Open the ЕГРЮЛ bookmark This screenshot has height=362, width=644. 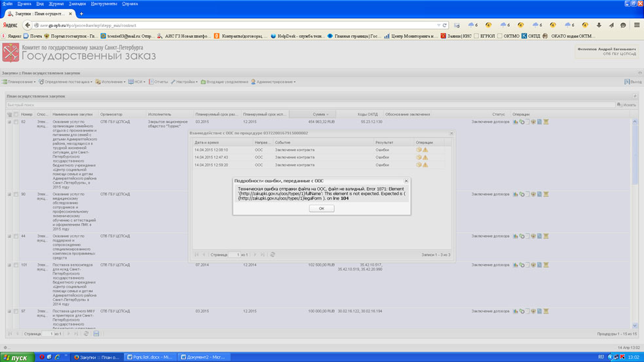tap(484, 36)
